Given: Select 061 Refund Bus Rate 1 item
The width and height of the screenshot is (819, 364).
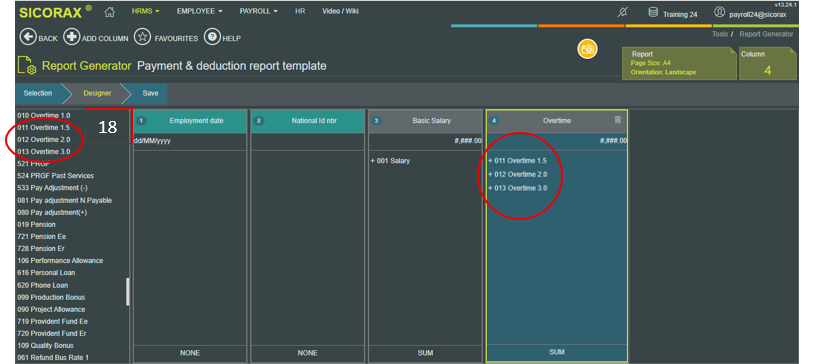Looking at the screenshot, I should click(53, 358).
